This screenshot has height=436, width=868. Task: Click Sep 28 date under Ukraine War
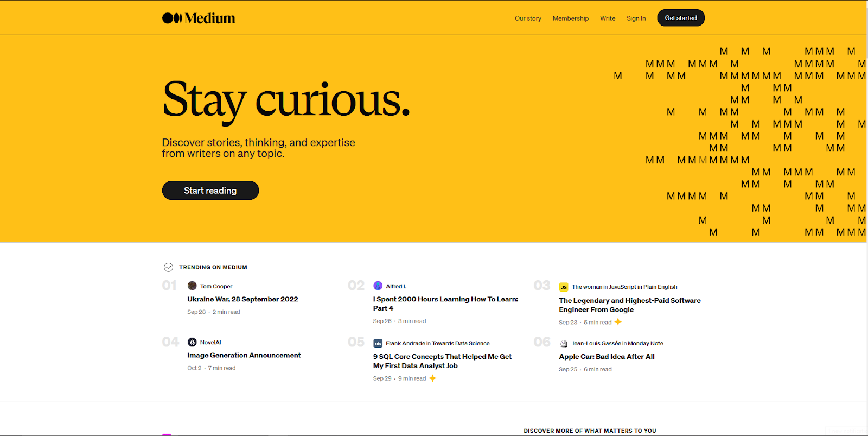point(196,312)
